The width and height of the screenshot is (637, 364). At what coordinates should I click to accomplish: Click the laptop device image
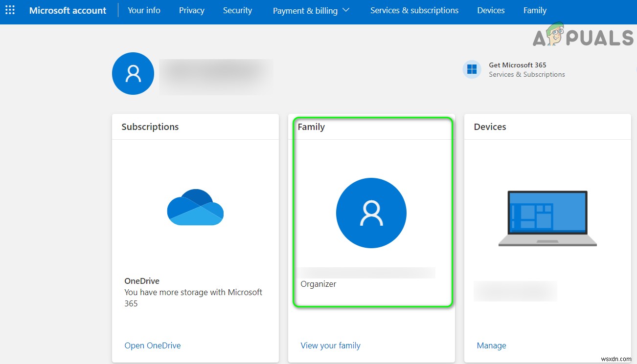click(x=547, y=218)
